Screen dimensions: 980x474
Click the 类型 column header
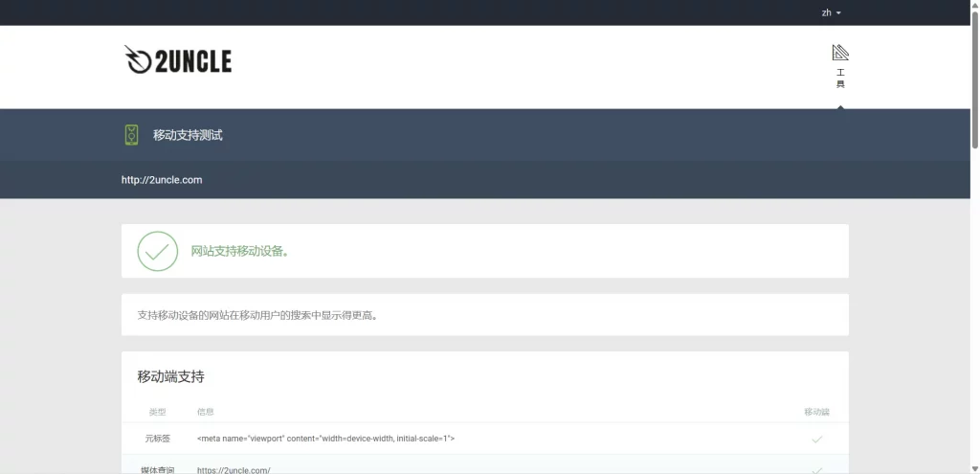(157, 412)
